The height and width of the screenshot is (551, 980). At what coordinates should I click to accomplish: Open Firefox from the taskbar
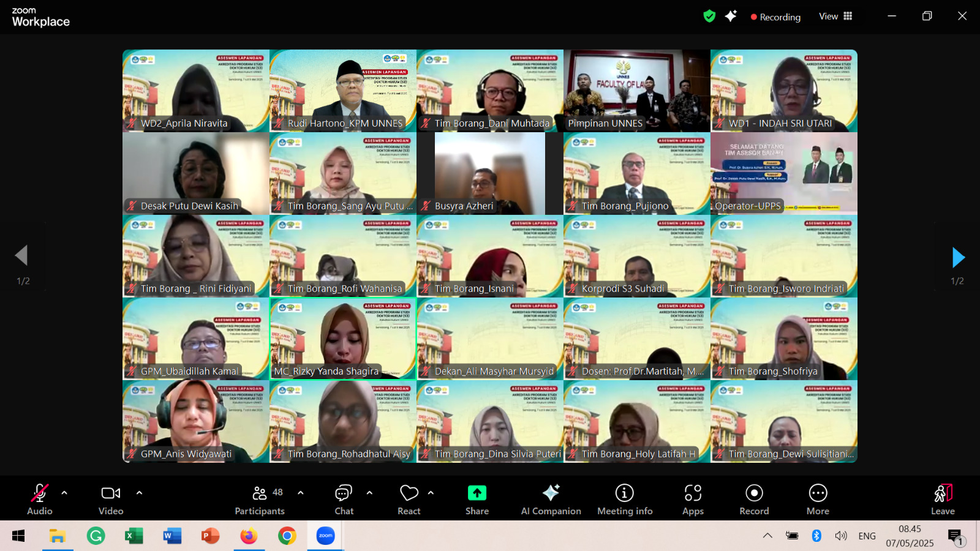click(249, 536)
